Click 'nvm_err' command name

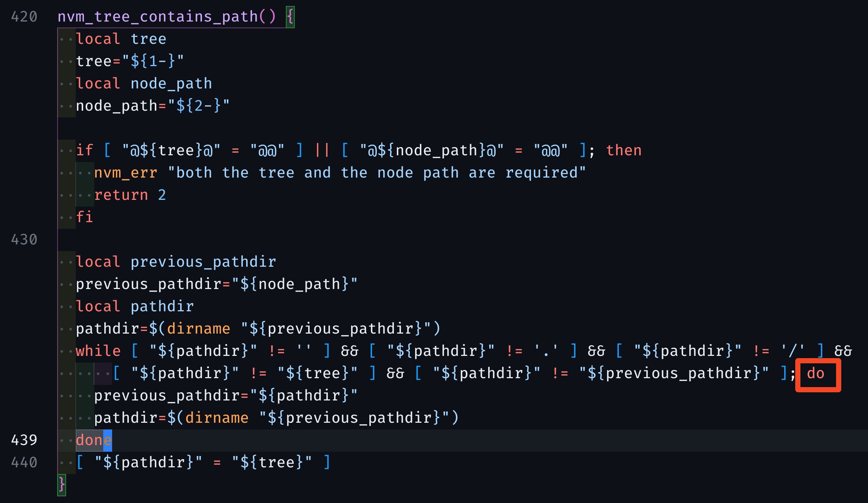click(125, 173)
